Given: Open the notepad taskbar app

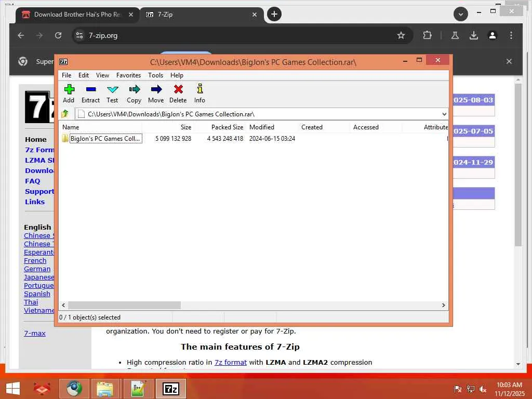Looking at the screenshot, I should pyautogui.click(x=138, y=389).
